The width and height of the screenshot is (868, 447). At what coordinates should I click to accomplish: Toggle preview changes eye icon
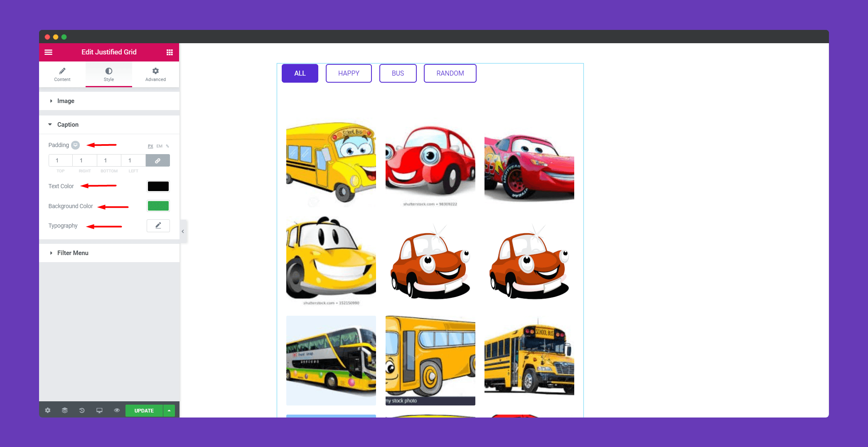117,410
